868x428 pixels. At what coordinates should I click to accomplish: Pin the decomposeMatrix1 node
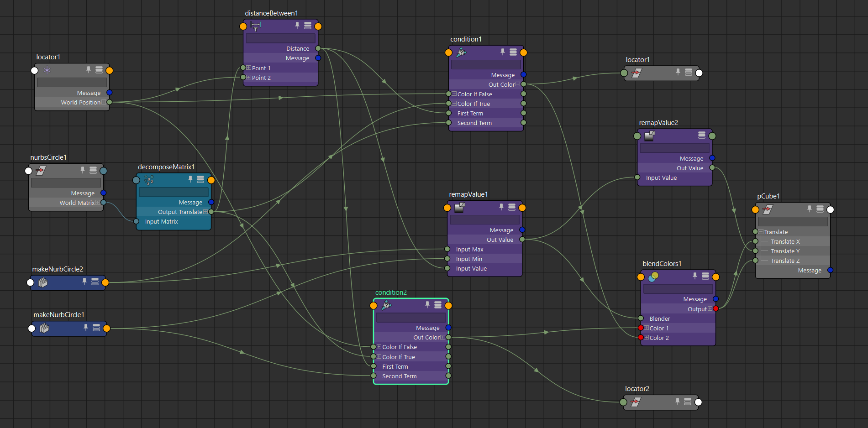tap(190, 179)
